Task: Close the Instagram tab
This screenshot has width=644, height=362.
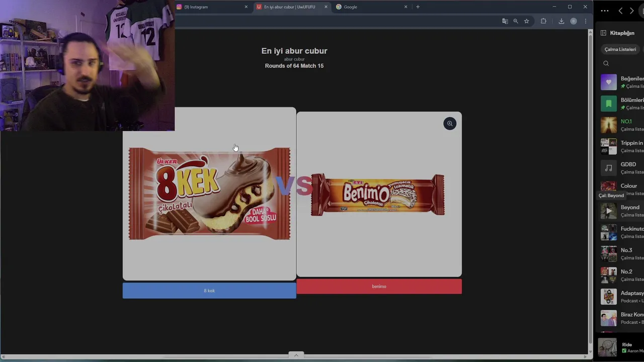Action: pos(246,7)
